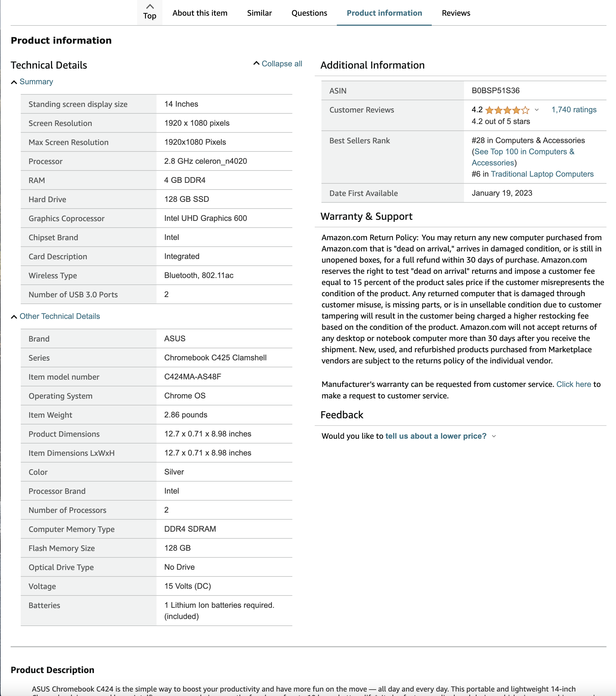Open the 1,740 ratings link
Viewport: 616px width, 696px height.
[573, 110]
